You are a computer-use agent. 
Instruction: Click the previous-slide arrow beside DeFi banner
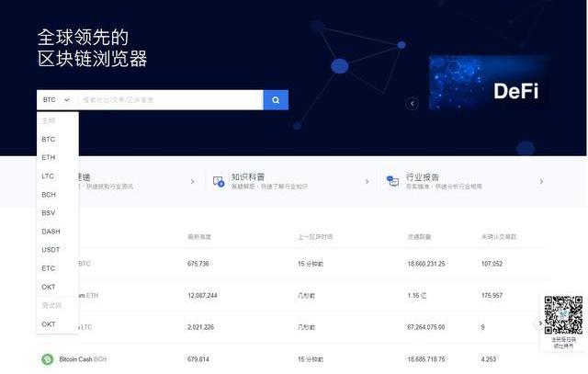point(412,104)
